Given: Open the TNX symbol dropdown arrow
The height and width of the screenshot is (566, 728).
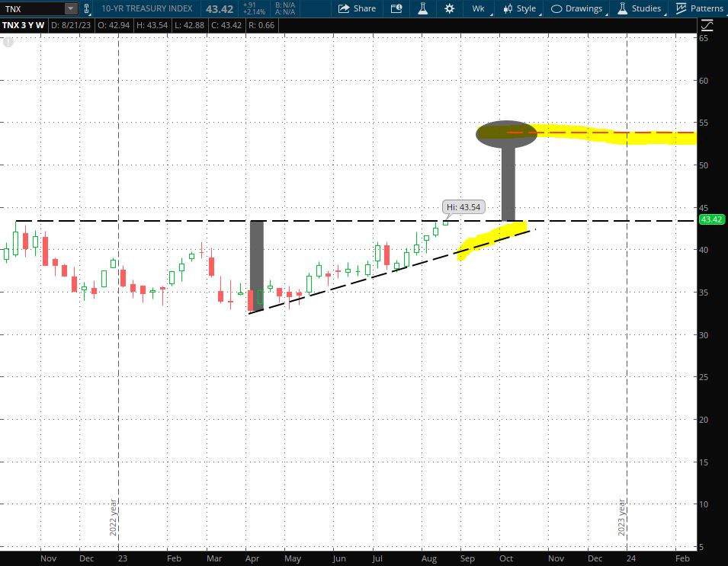Looking at the screenshot, I should (x=71, y=8).
